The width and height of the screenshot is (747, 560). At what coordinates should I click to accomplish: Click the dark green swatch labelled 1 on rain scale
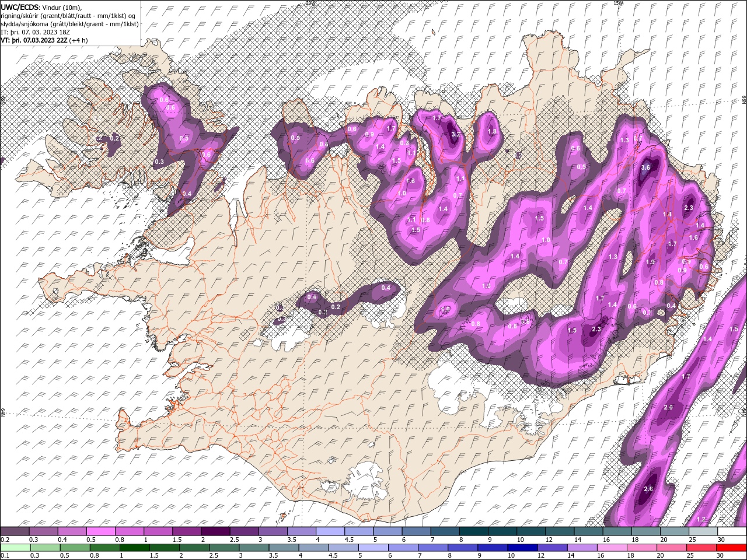pos(134,548)
